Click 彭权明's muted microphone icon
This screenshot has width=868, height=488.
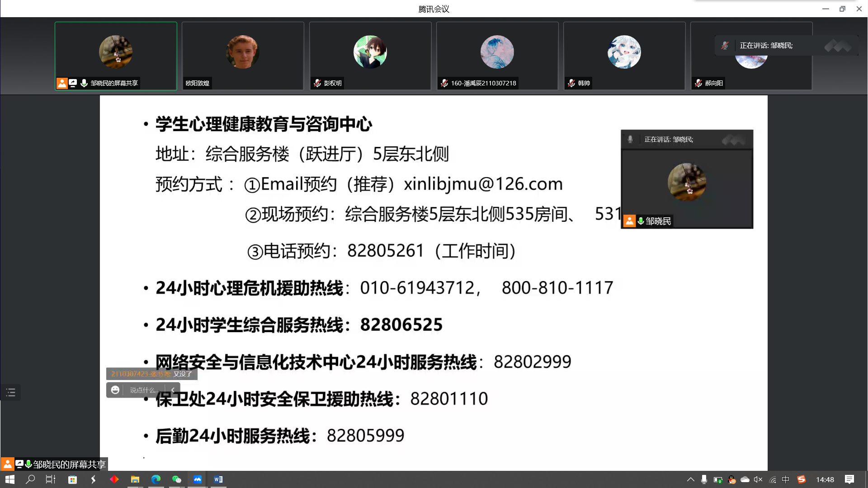[317, 83]
